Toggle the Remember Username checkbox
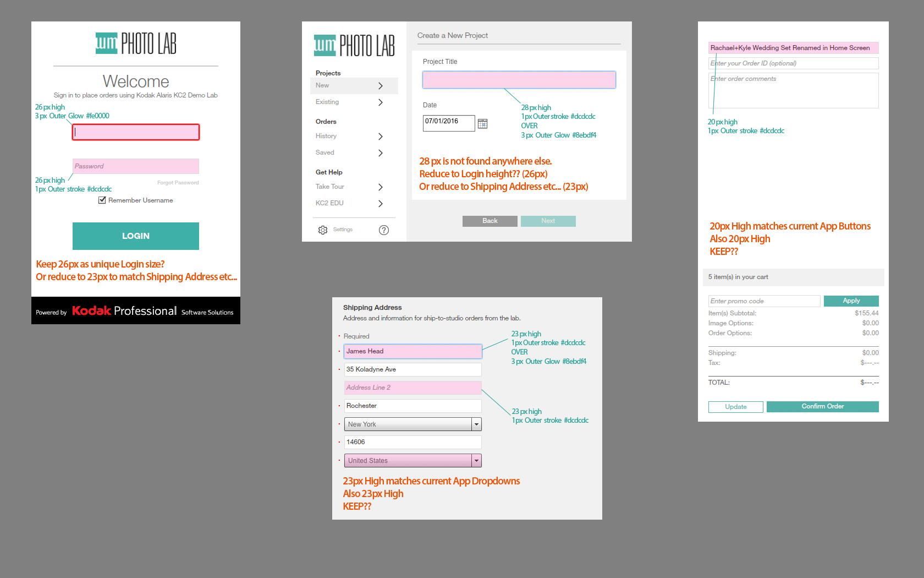Image resolution: width=924 pixels, height=578 pixels. tap(102, 200)
